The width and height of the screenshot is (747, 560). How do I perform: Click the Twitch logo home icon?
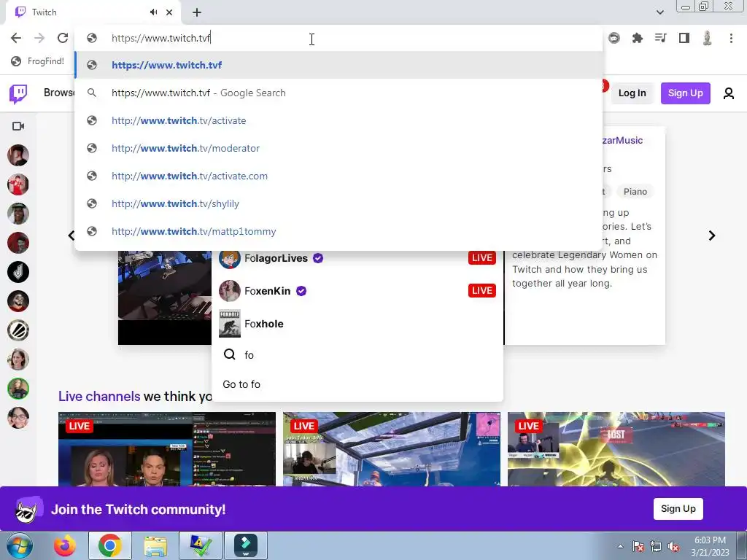point(18,94)
